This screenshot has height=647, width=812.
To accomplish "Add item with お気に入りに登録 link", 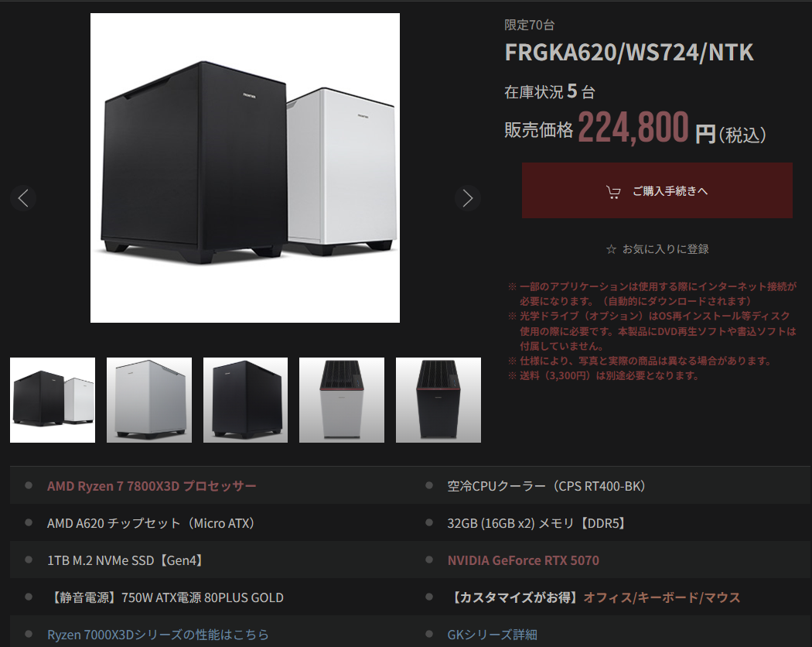I will [x=665, y=249].
